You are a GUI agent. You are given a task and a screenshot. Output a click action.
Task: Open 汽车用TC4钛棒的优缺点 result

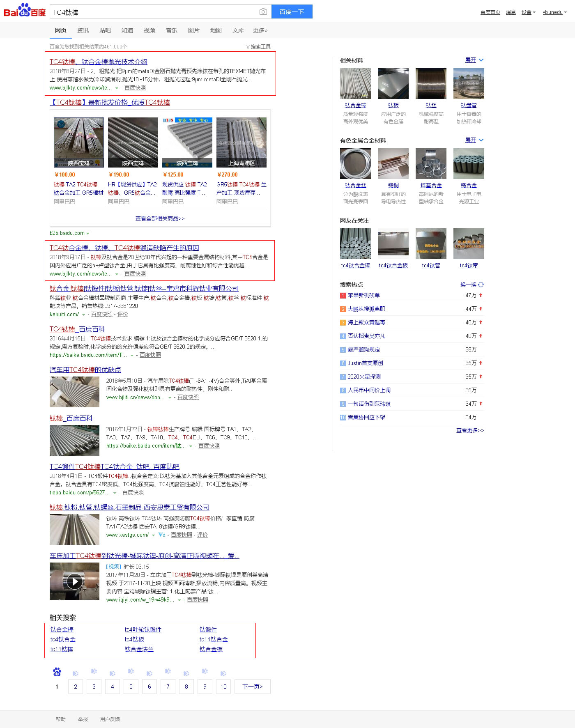click(x=85, y=370)
